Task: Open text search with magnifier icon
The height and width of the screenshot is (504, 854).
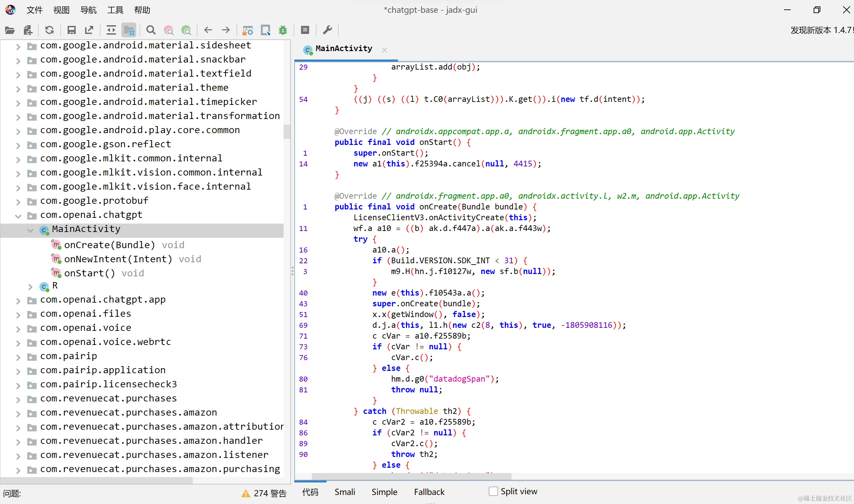Action: pyautogui.click(x=151, y=30)
